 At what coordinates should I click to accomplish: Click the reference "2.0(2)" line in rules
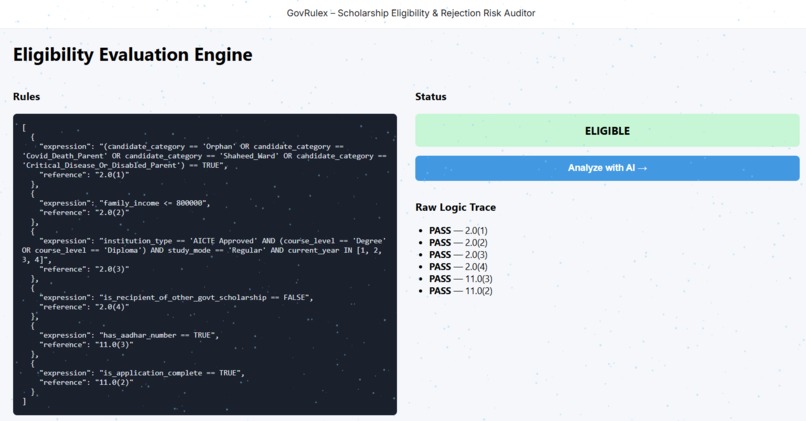(x=84, y=212)
